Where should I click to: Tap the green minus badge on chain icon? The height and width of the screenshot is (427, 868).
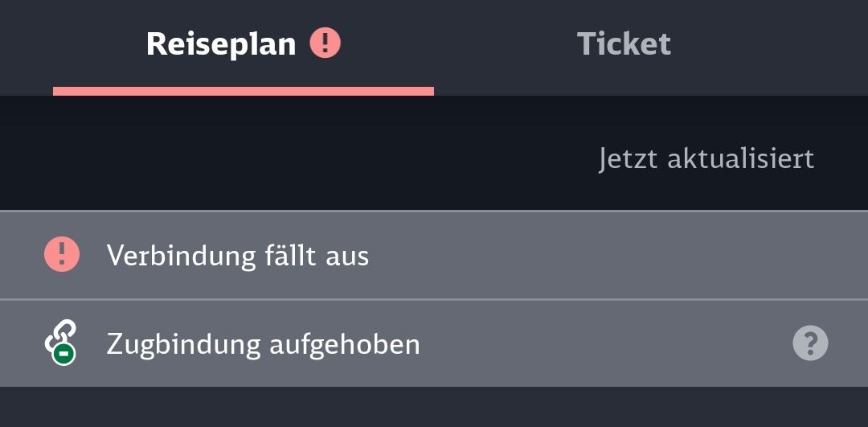click(64, 353)
